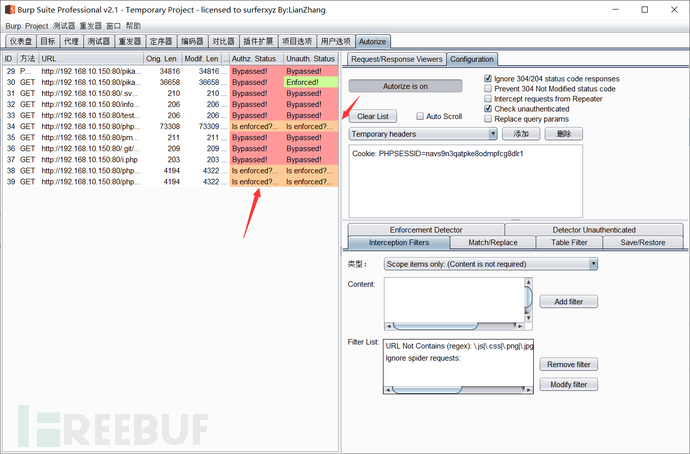
Task: Open the Table Filter tab
Action: pyautogui.click(x=569, y=242)
